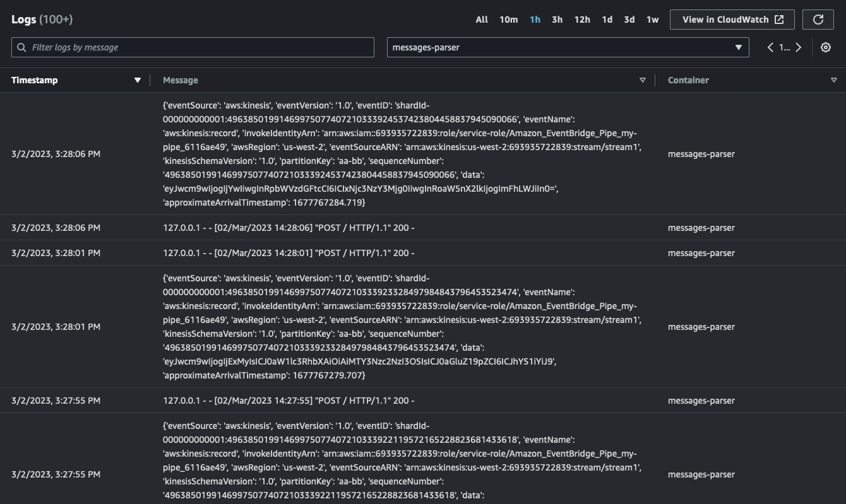Refresh the logs list
This screenshot has width=846, height=504.
[x=818, y=20]
